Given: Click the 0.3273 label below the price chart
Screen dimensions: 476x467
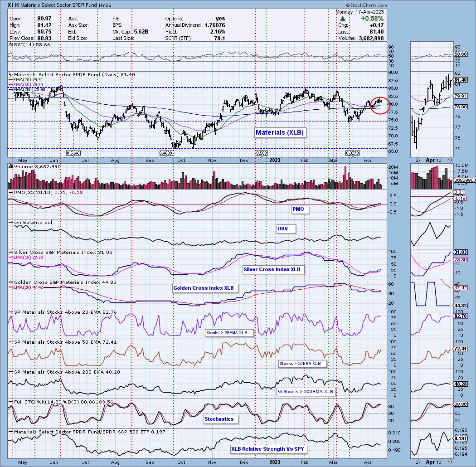Looking at the screenshot, I should (353, 153).
